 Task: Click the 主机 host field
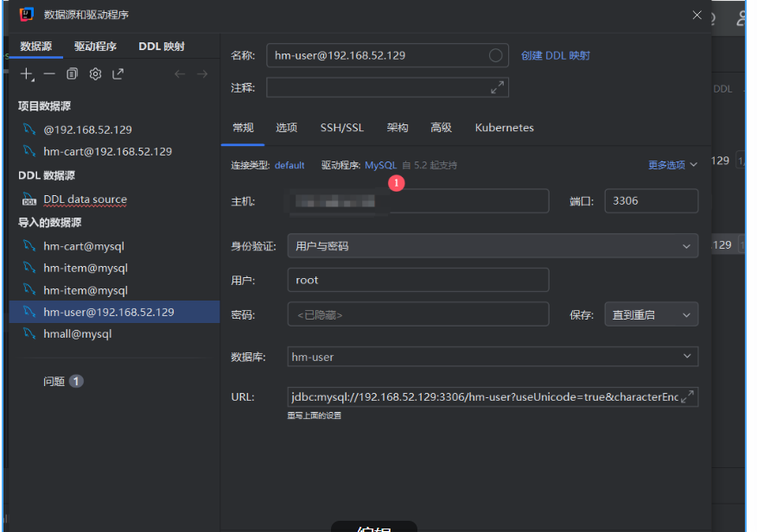pos(418,201)
